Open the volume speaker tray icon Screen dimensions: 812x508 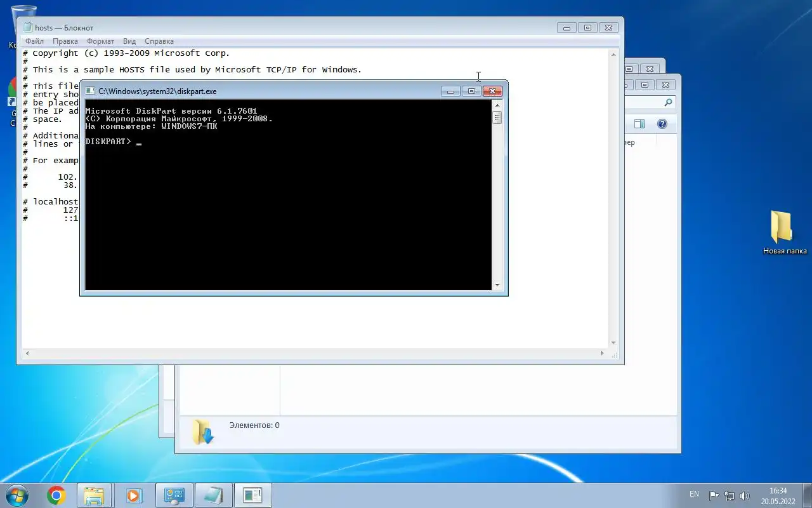[745, 495]
